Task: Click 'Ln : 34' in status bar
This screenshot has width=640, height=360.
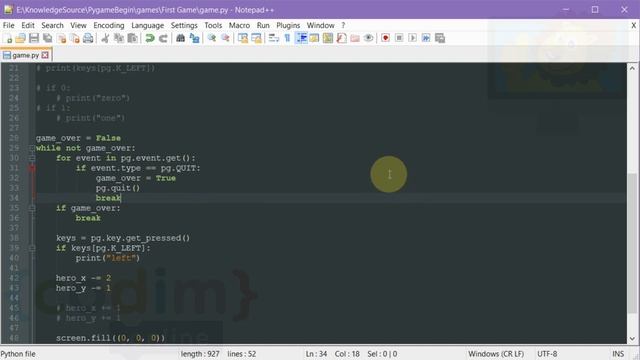Action: coord(316,354)
